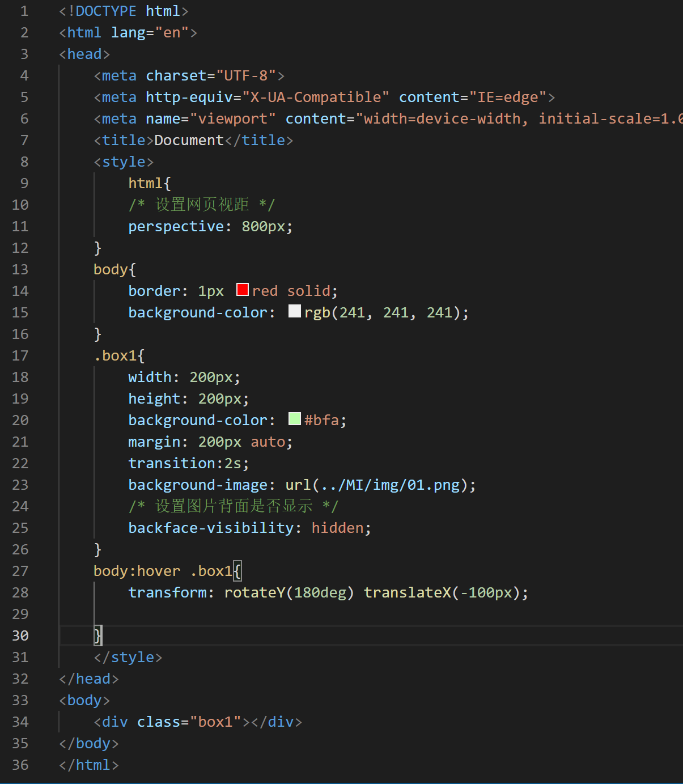Click closing '</style>' tag

point(128,657)
